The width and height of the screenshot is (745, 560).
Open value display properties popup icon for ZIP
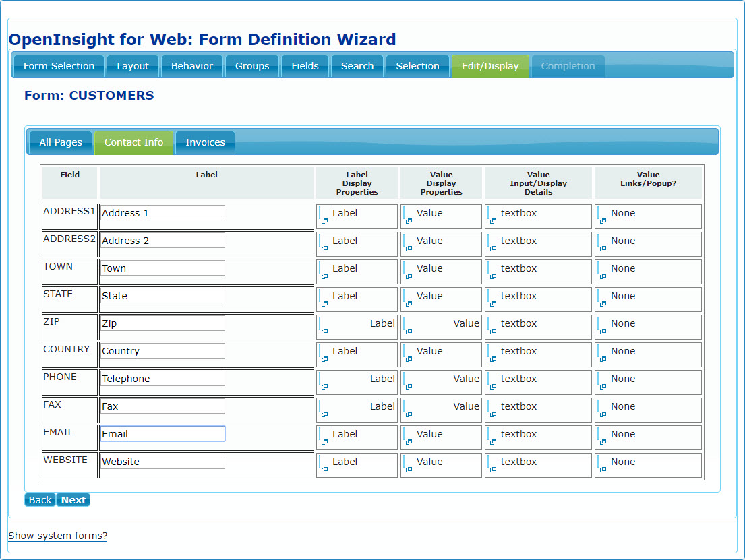tap(409, 331)
